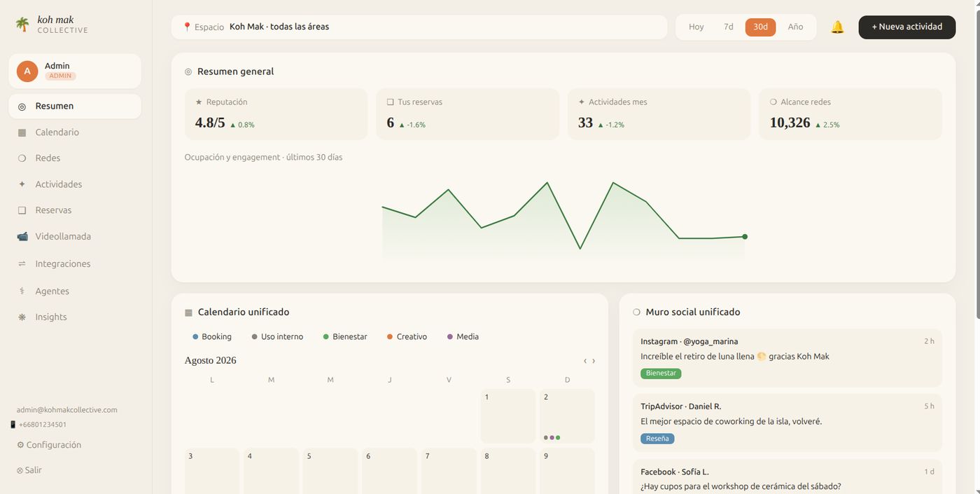Click Salir to log out
Viewport: 980px width, 494px height.
click(29, 470)
